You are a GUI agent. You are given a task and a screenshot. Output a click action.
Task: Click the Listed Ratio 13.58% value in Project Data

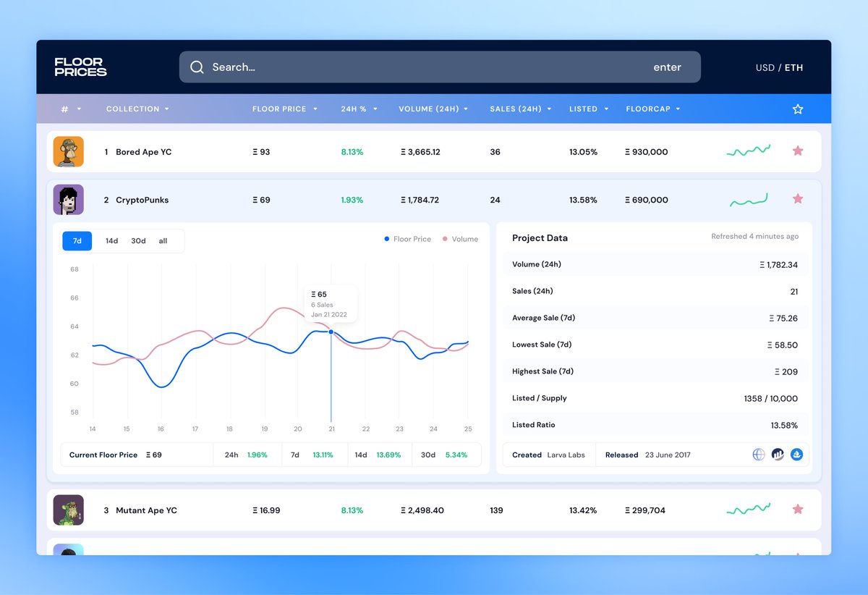784,426
